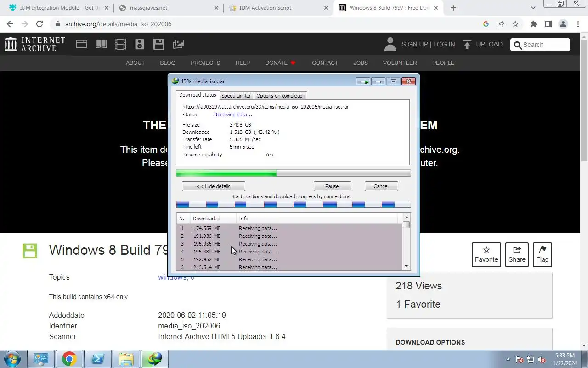Open the DONATE link with heart
The height and width of the screenshot is (368, 588).
point(280,63)
